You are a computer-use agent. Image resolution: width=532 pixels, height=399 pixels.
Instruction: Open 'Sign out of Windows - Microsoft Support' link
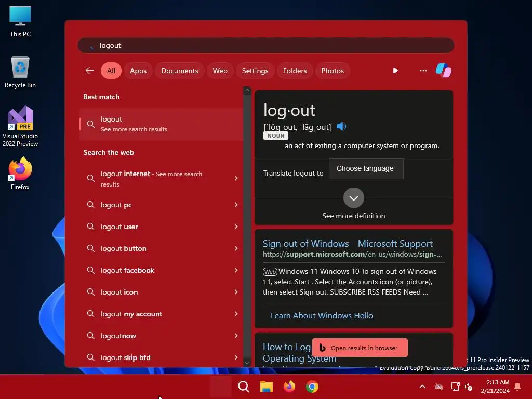(x=348, y=243)
